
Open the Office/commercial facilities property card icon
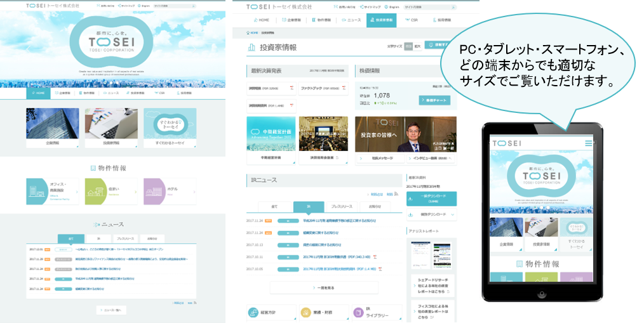pyautogui.click(x=37, y=191)
